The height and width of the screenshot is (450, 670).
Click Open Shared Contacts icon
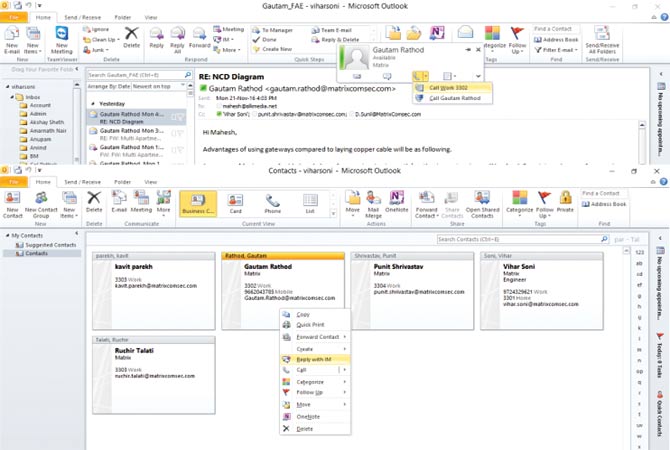click(x=482, y=205)
